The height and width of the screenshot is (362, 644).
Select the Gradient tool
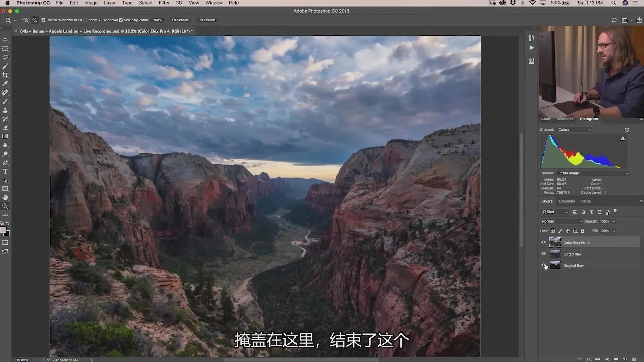(5, 136)
